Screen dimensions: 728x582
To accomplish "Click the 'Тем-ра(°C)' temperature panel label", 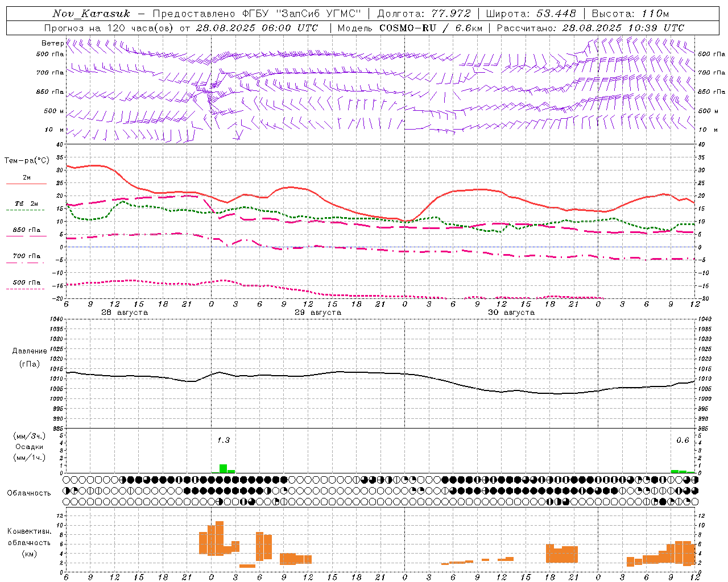I will click(26, 161).
